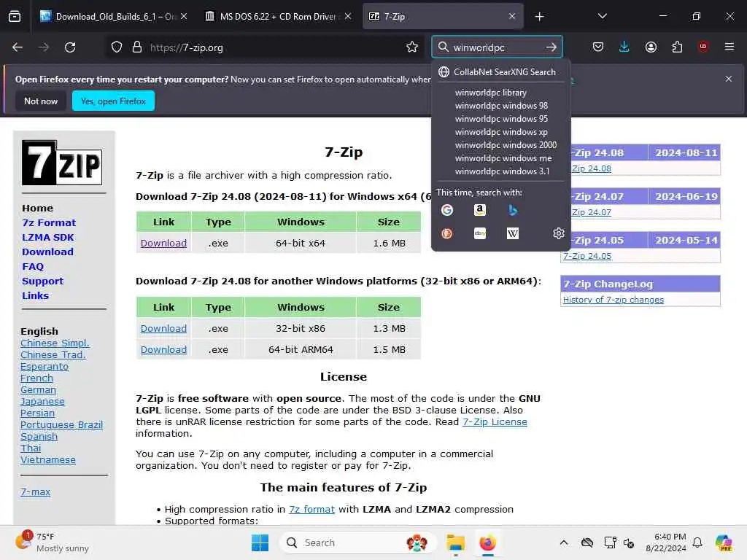Open the 7z format features link
Screen dimensions: 747x560
311,509
